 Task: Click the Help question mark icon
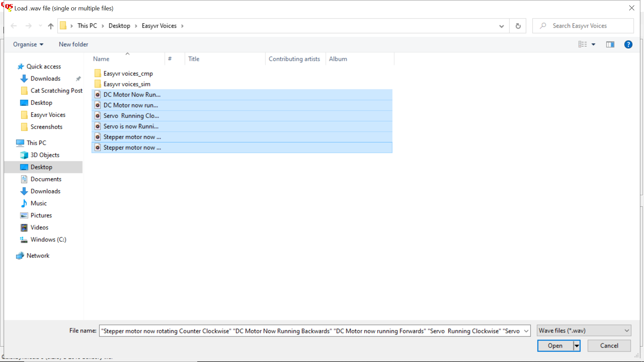(x=628, y=44)
